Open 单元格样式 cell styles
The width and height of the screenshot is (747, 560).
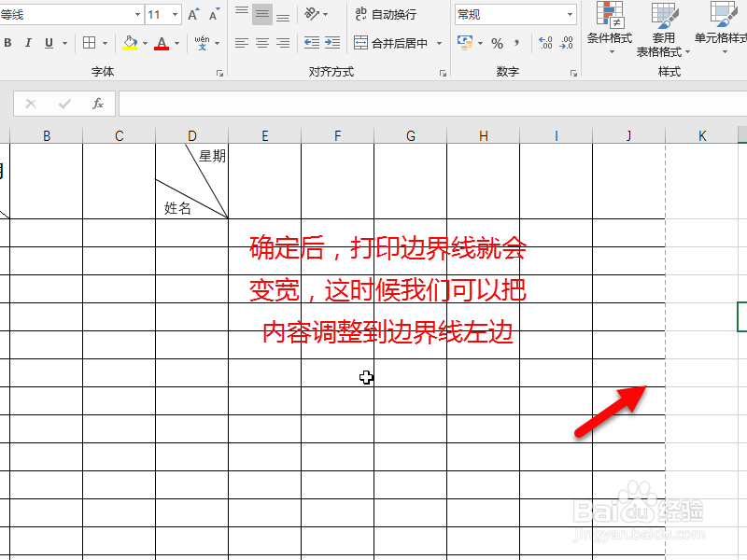(x=721, y=28)
